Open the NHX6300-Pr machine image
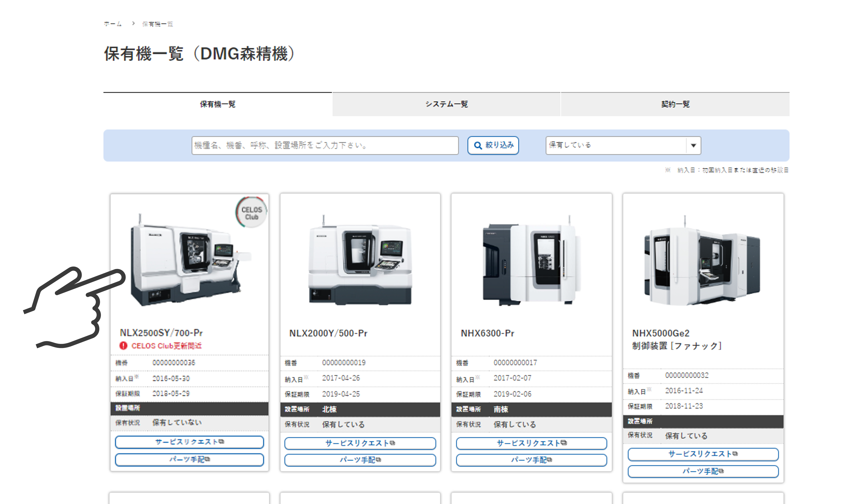853x504 pixels. [x=532, y=260]
